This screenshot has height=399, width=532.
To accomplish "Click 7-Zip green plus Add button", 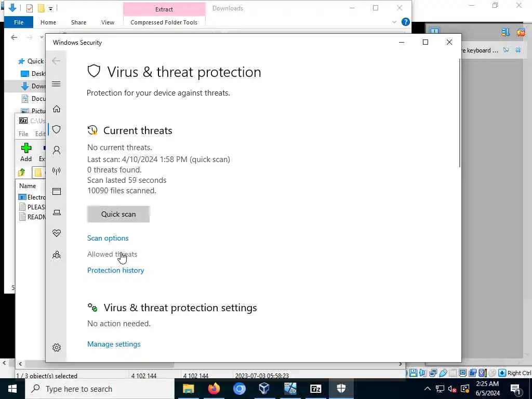I will 26,152.
